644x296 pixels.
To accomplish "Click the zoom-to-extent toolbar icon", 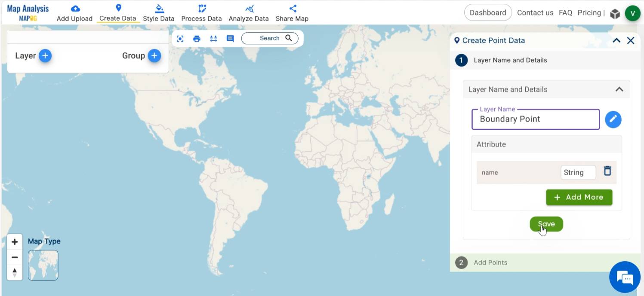I will [x=180, y=39].
